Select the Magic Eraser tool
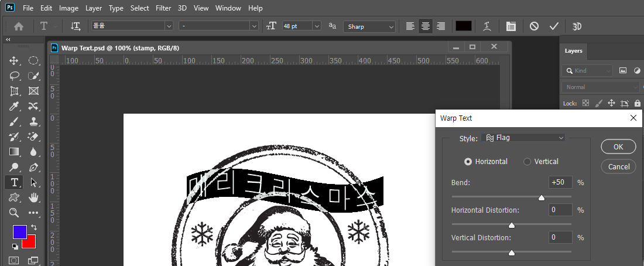This screenshot has width=644, height=266. click(33, 137)
